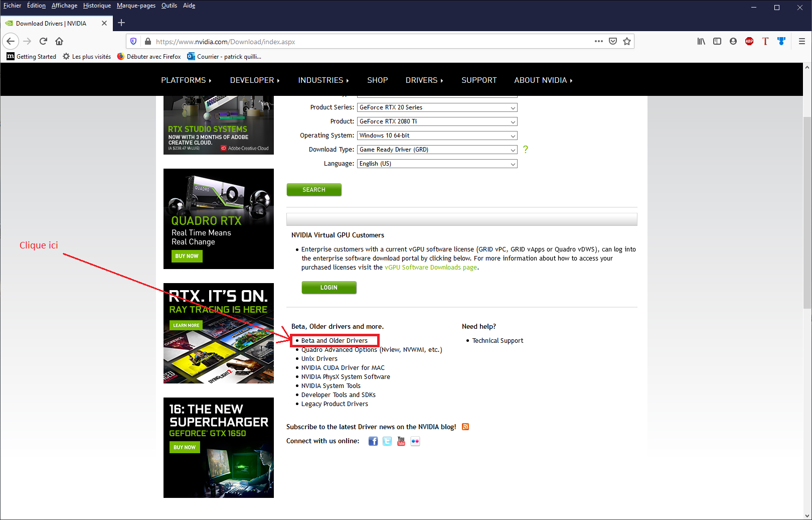The width and height of the screenshot is (812, 520).
Task: Reload the page with the refresh icon
Action: click(43, 41)
